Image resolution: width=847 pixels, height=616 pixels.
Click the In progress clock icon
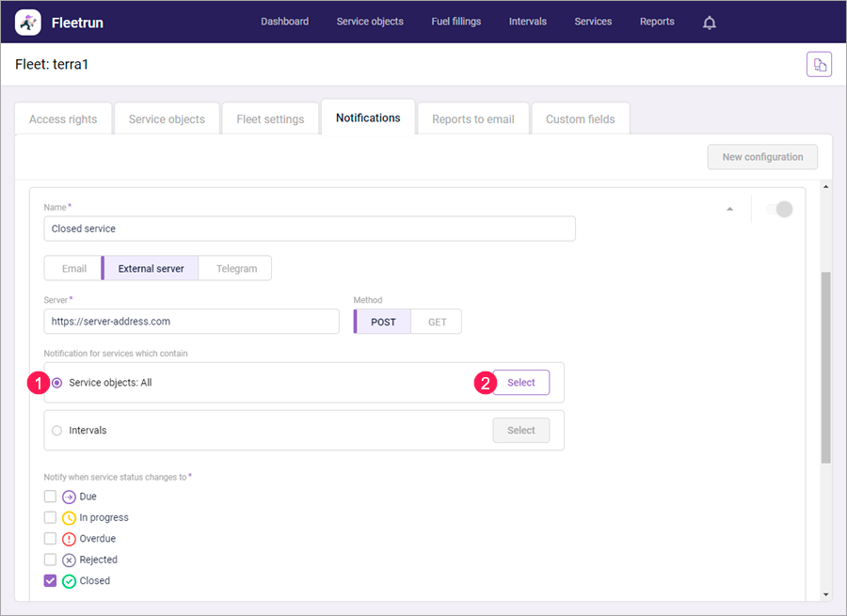[69, 517]
